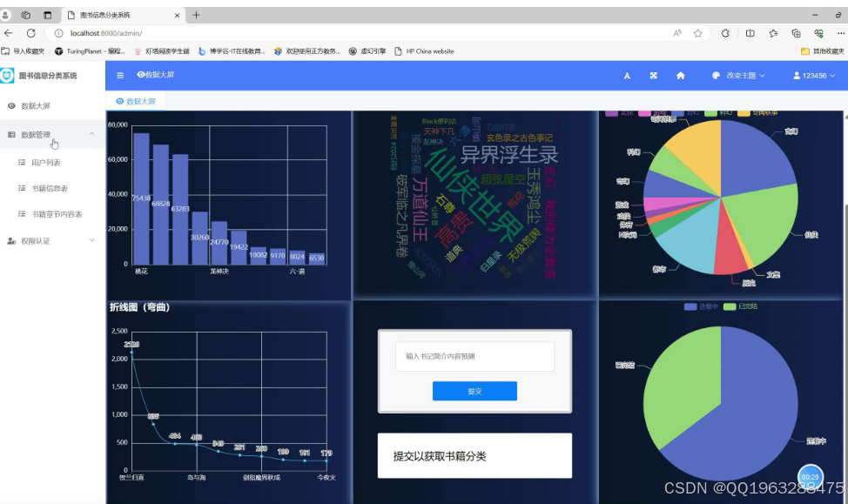Click the 885 point on the line chart
This screenshot has height=504, width=848.
point(153,424)
